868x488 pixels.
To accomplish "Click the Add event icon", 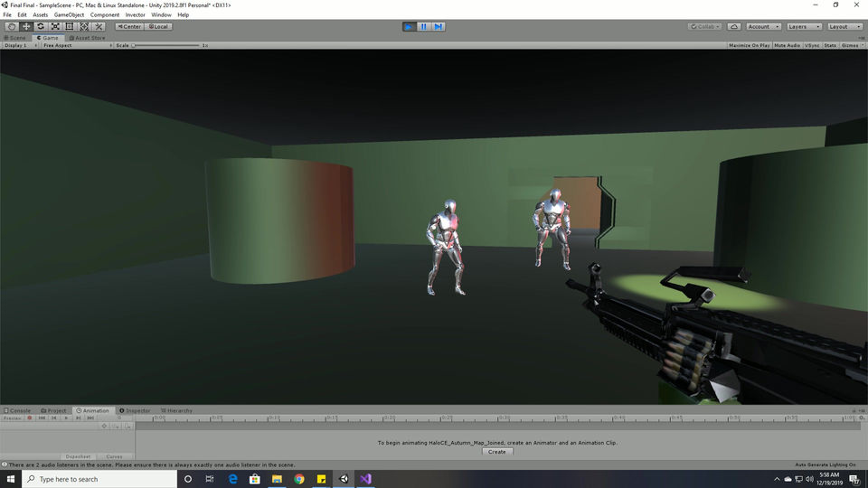I will [x=127, y=426].
